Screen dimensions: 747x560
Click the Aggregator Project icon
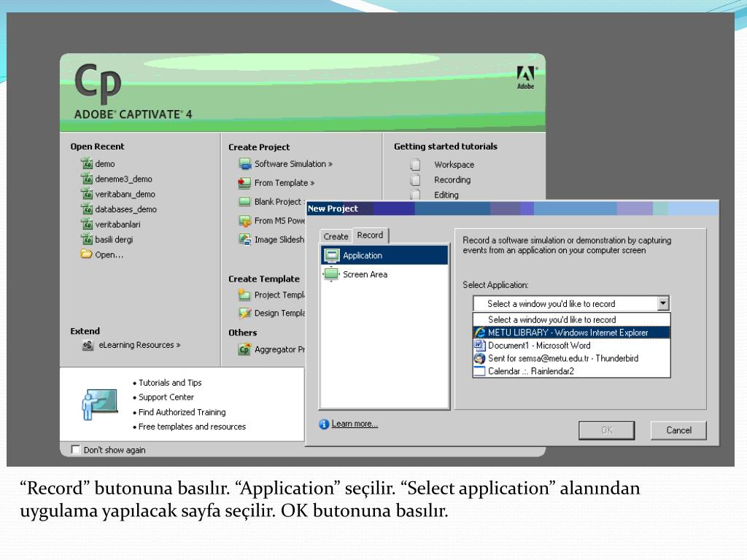[244, 349]
